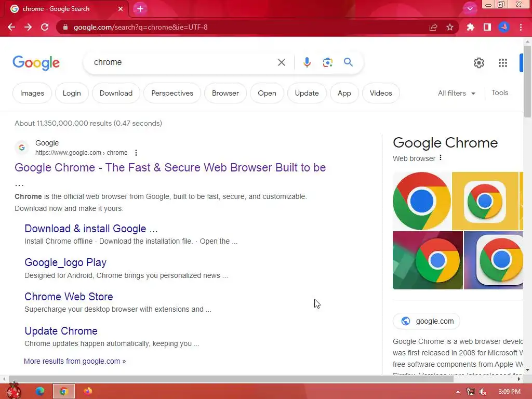Viewport: 532px width, 399px height.
Task: Select the Update filter chip
Action: 307,93
